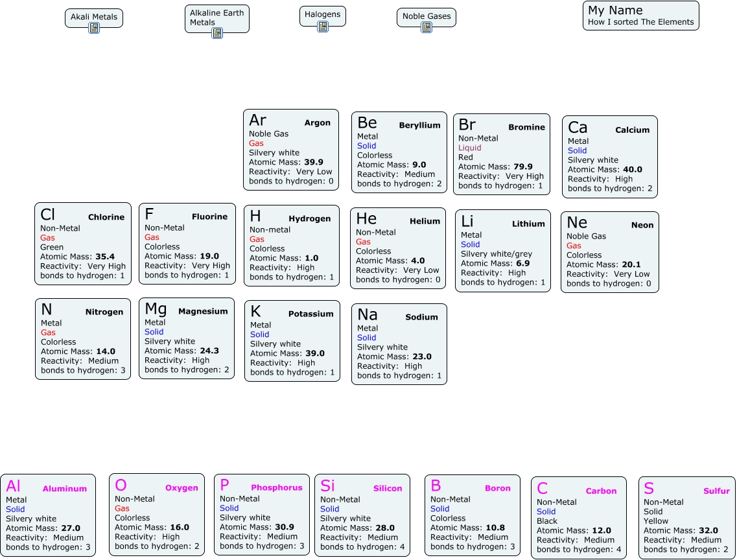The width and height of the screenshot is (737, 560).
Task: Select the pink-titled Sulfur card
Action: (x=686, y=518)
